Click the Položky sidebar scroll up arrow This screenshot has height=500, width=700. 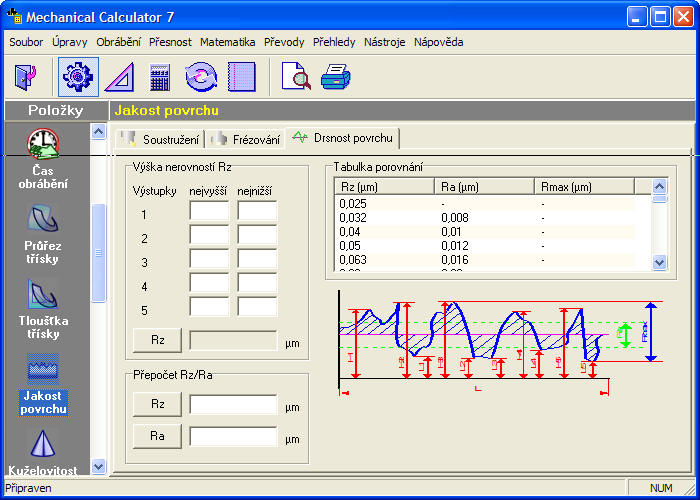(x=98, y=131)
